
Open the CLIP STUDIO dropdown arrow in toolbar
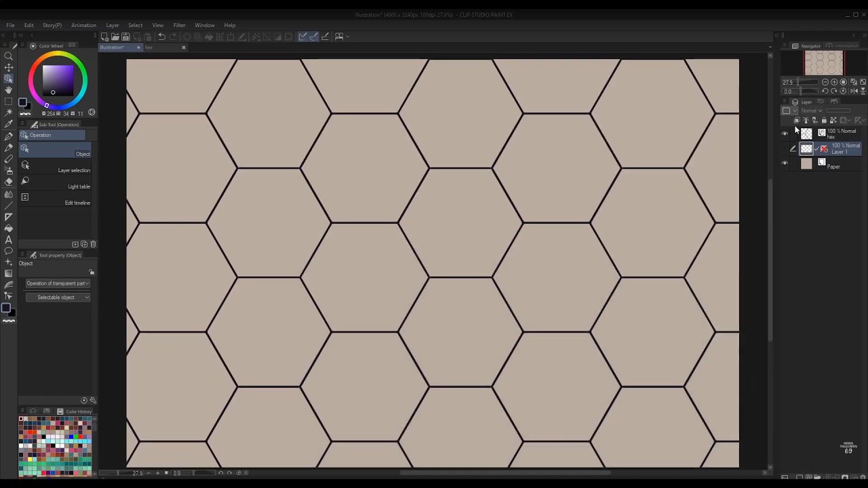pos(348,37)
